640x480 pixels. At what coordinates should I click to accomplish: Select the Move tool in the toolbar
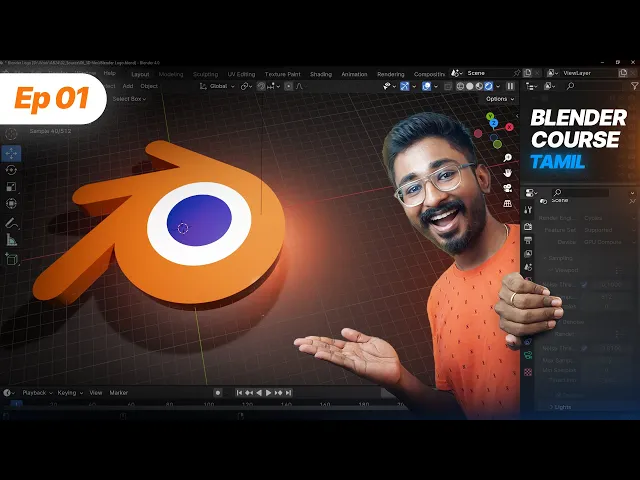coord(11,153)
